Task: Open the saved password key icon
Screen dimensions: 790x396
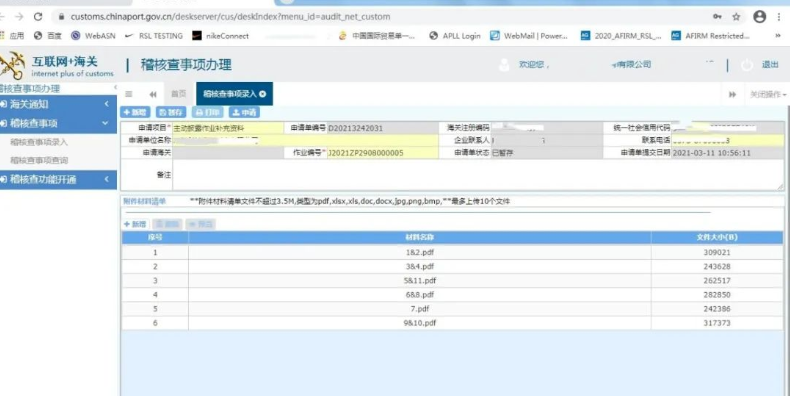Action: point(717,17)
